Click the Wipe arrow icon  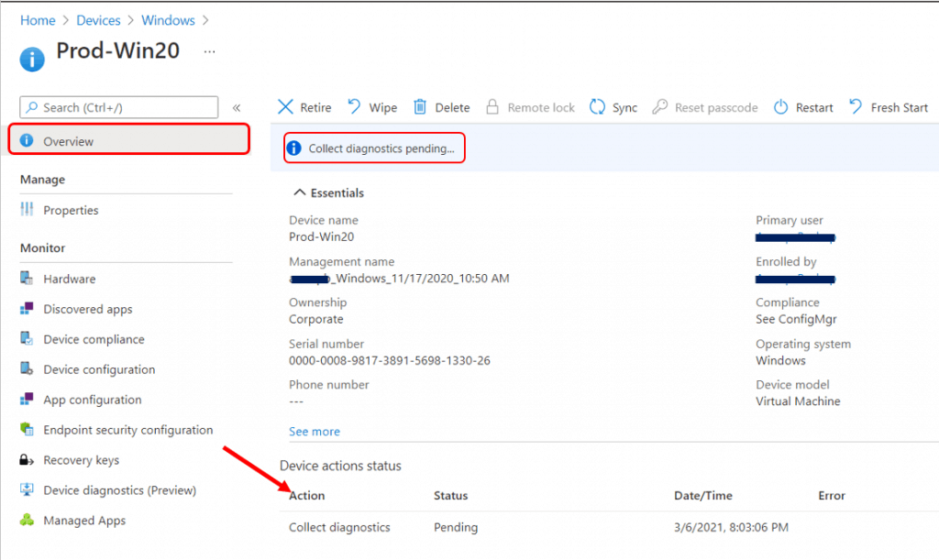(355, 106)
